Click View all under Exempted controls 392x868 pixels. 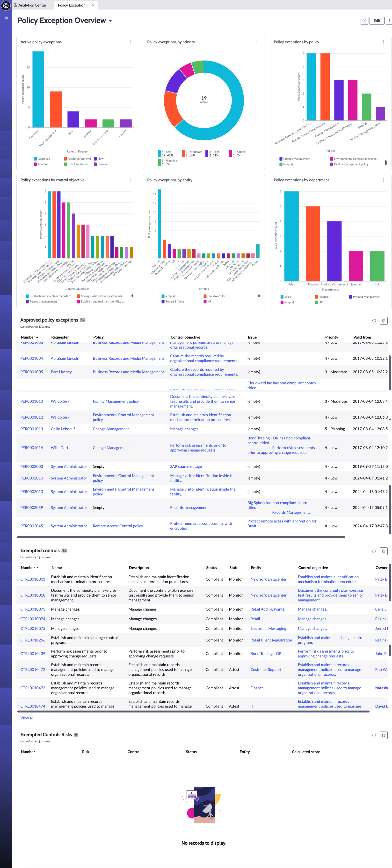[27, 718]
